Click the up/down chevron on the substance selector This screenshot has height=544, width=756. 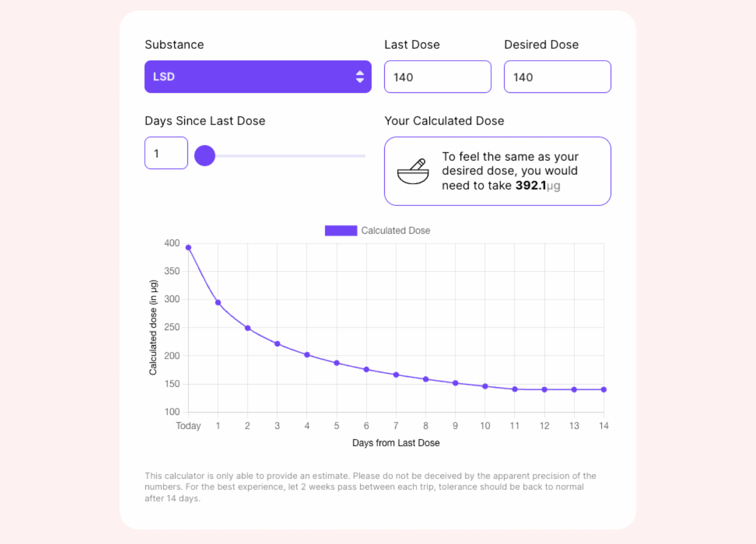click(360, 76)
